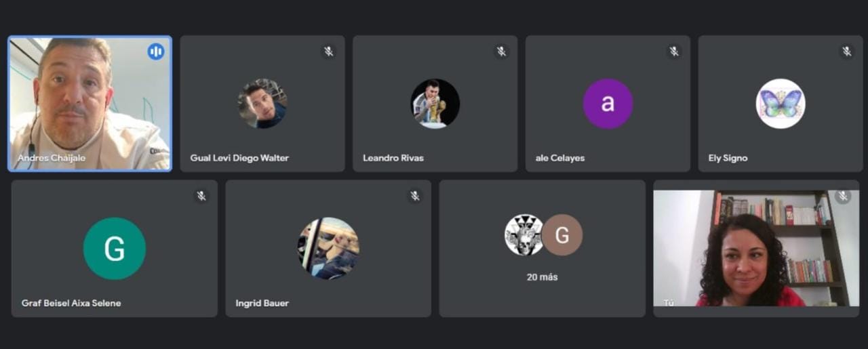Click the skull avatar in overflow tile
868x349 pixels.
point(524,235)
